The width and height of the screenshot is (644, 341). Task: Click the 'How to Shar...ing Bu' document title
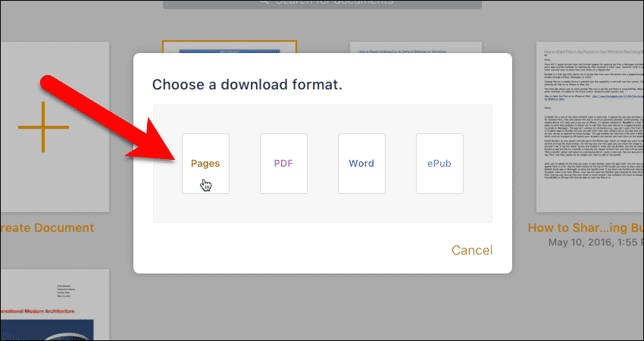click(584, 227)
